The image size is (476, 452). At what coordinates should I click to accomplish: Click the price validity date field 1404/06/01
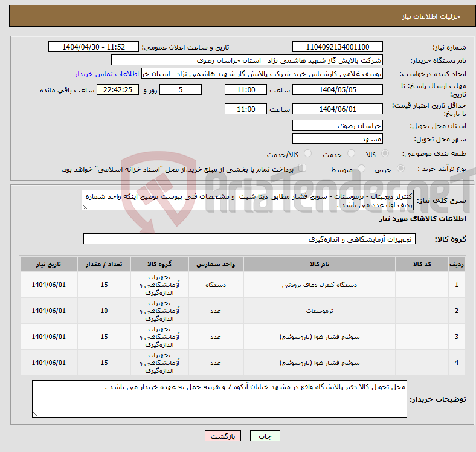(337, 109)
